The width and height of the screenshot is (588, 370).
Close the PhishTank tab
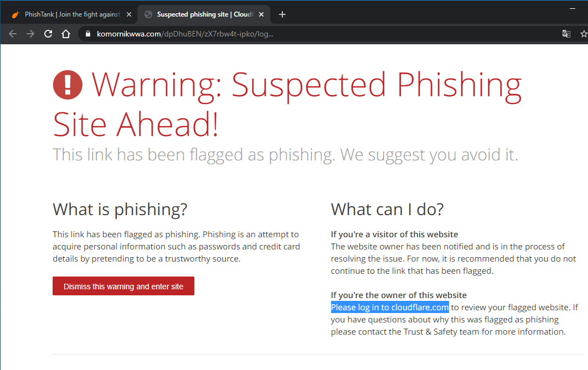(129, 14)
